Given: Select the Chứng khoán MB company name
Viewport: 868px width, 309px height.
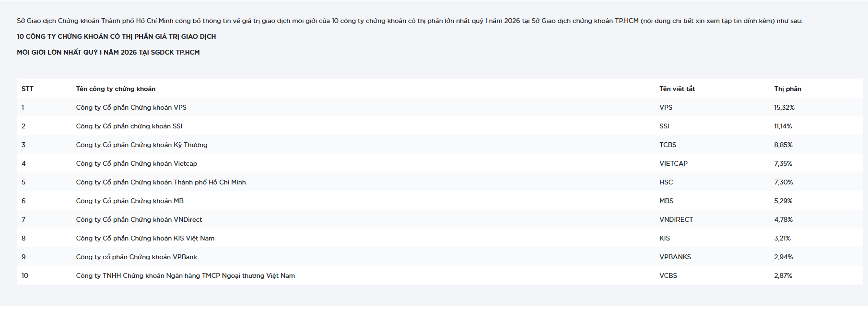Looking at the screenshot, I should (x=129, y=201).
